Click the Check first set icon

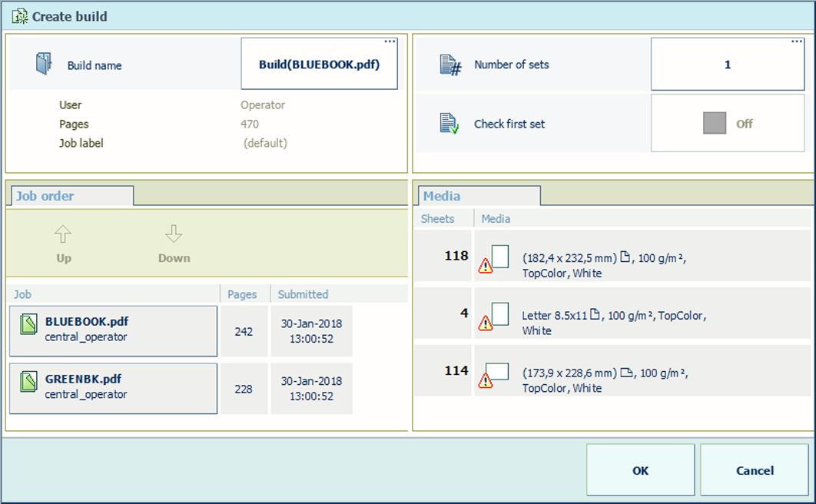[449, 124]
